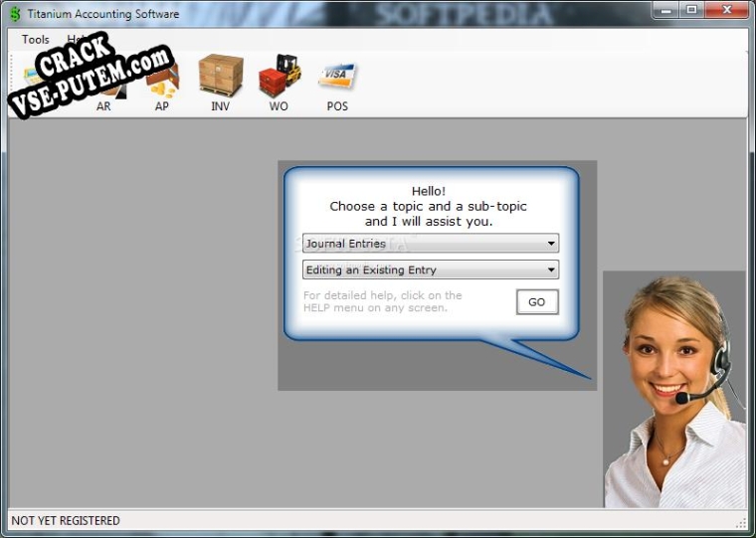
Task: Open the AR accounts receivable module
Action: 103,96
